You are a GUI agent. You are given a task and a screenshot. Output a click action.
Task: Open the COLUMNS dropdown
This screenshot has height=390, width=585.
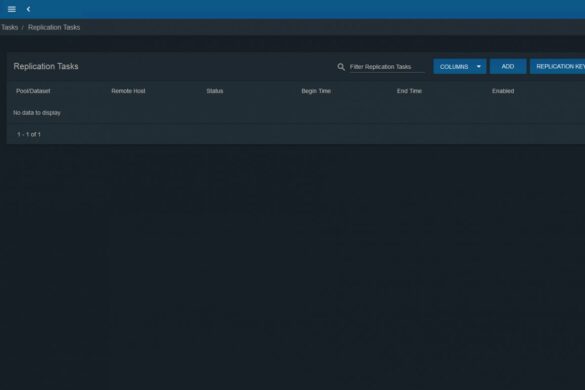coord(460,66)
